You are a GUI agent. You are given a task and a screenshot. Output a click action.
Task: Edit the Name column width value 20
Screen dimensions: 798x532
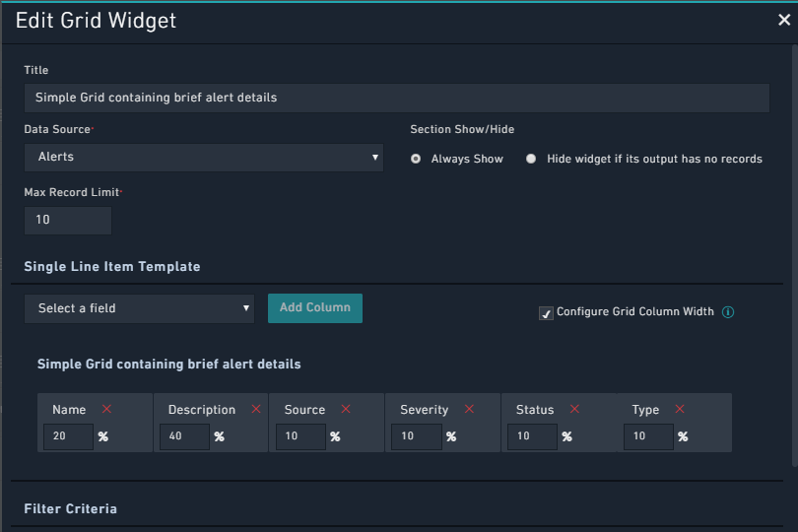tap(68, 436)
